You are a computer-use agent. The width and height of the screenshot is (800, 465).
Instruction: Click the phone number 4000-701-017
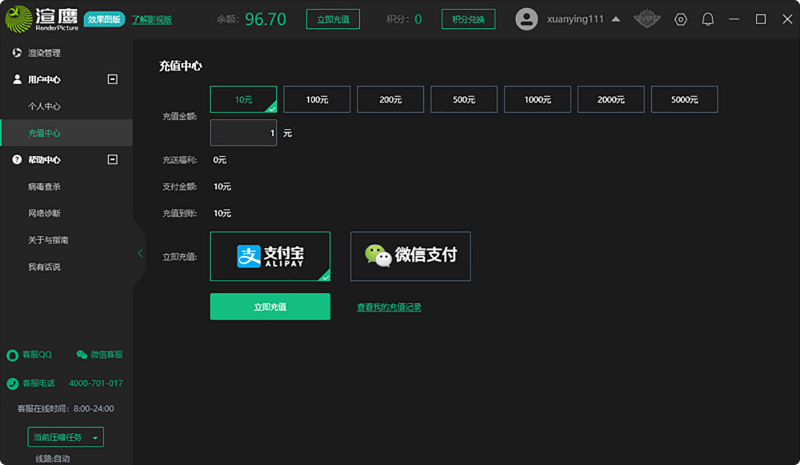coord(95,383)
